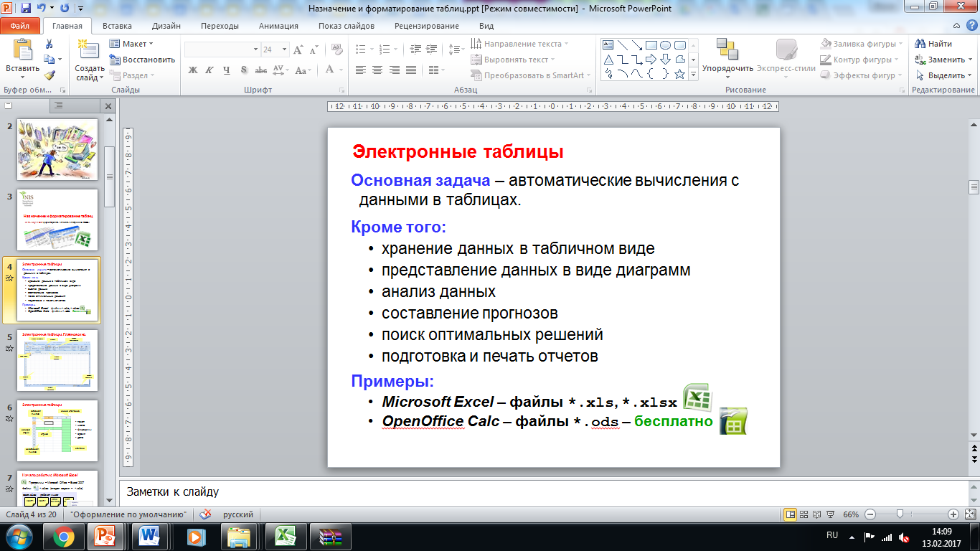Switch to the Анимация tab
980x551 pixels.
[278, 26]
